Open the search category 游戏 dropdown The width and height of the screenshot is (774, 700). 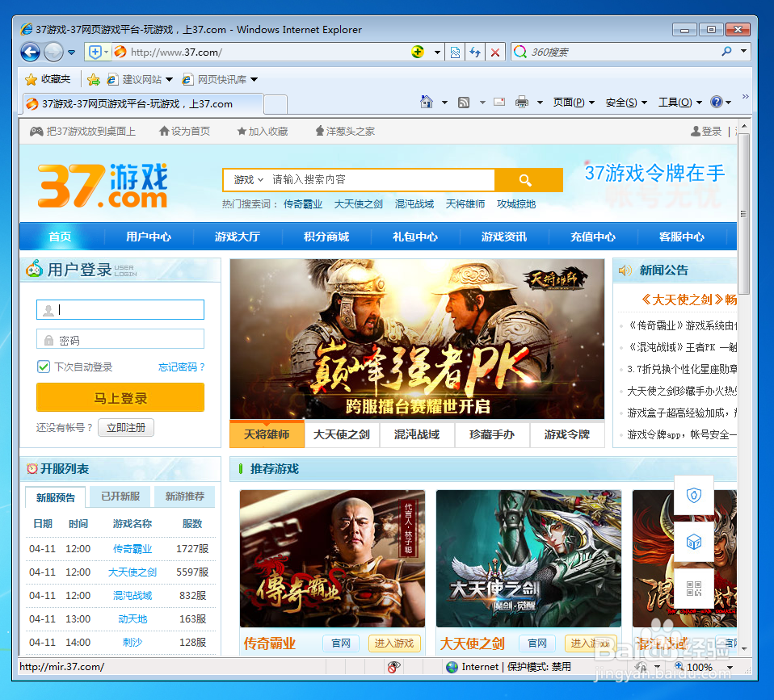point(244,179)
